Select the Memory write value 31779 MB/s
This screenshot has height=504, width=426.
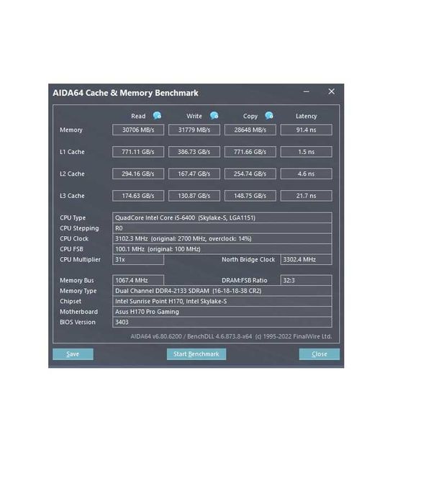pyautogui.click(x=194, y=130)
